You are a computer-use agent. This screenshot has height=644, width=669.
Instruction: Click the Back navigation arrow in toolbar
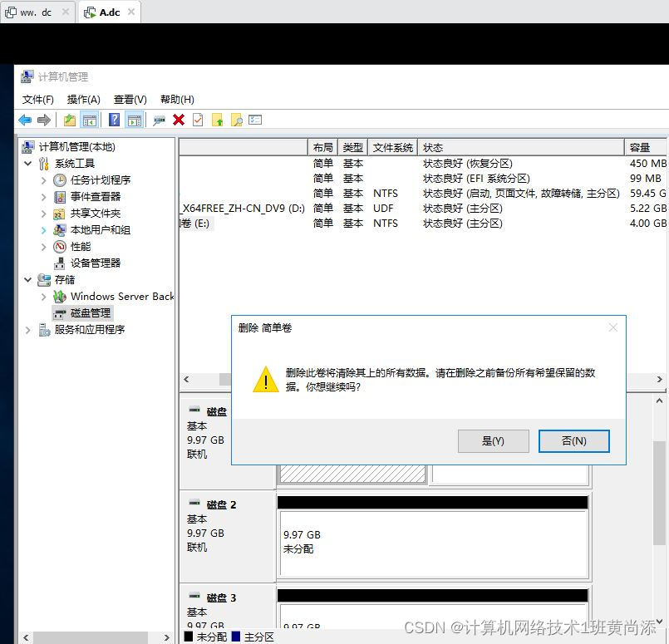24,119
